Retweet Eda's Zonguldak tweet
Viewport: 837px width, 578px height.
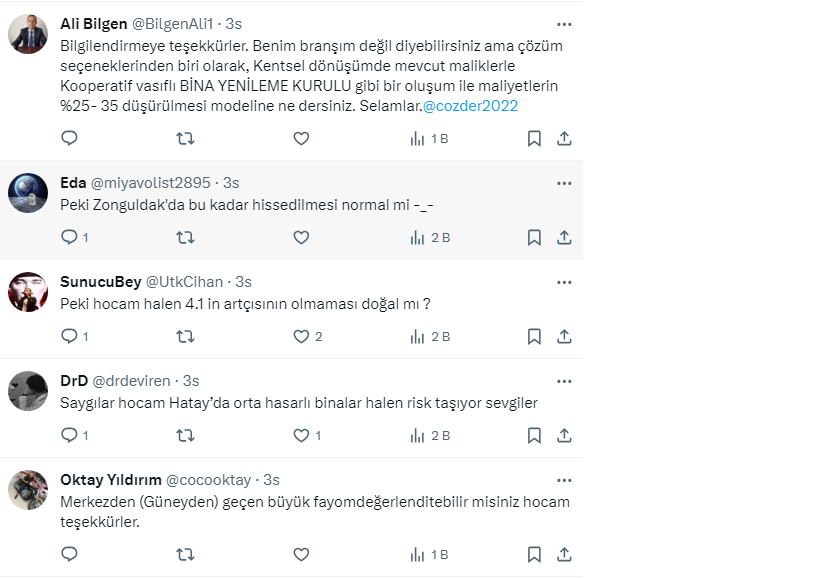click(185, 238)
